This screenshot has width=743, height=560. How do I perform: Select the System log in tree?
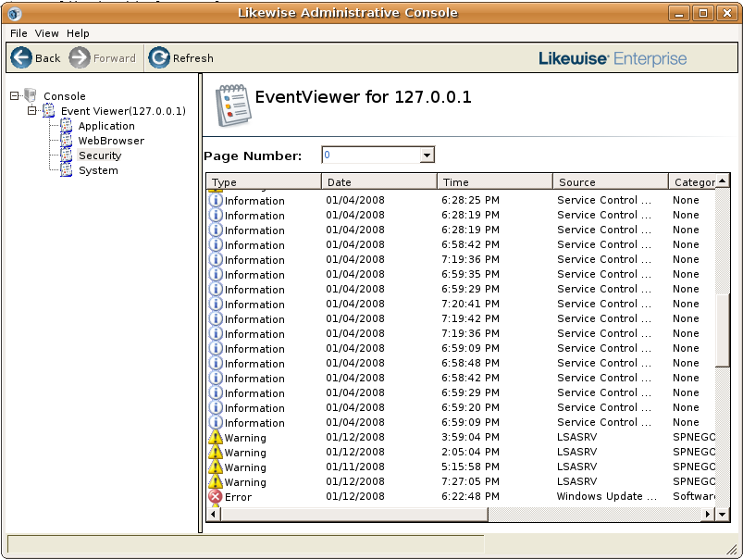tap(98, 170)
